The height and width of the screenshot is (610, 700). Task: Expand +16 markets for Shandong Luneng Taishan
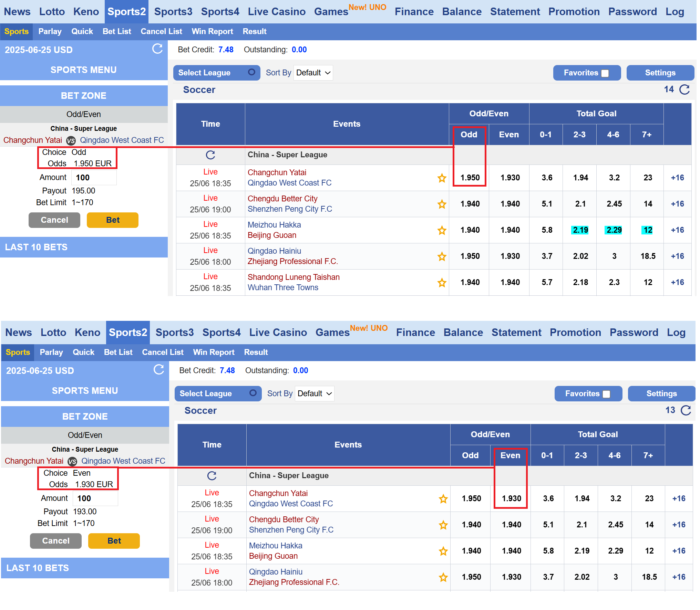coord(677,282)
